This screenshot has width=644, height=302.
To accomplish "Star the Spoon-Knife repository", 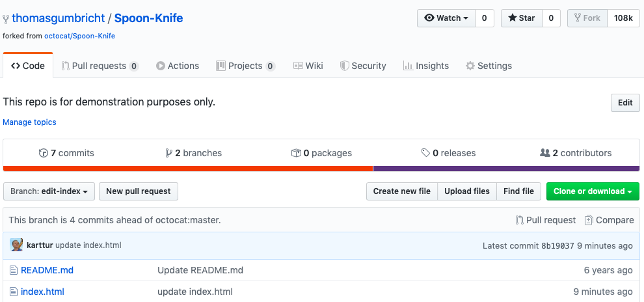I will tap(520, 18).
